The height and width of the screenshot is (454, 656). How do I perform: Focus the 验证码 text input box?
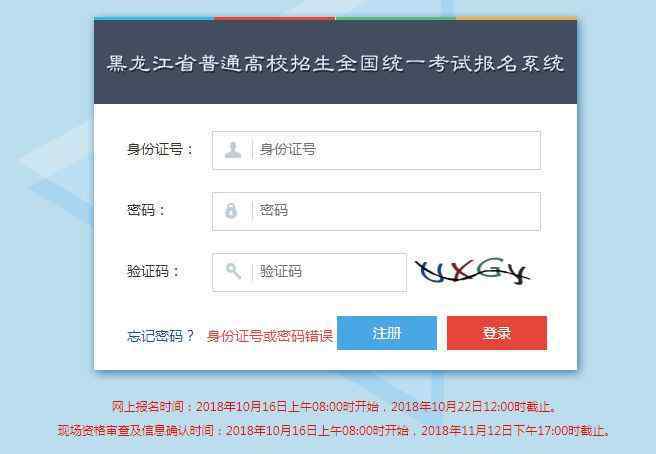pos(309,272)
